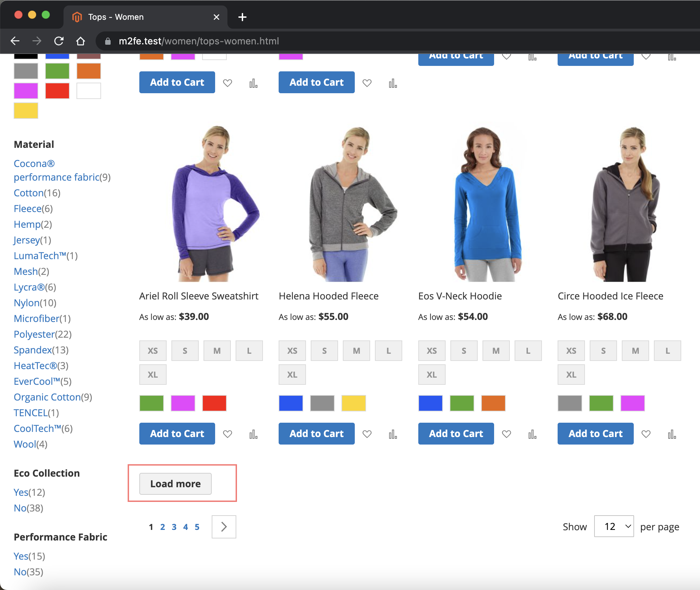This screenshot has width=700, height=590.
Task: Click compare icon for Circe Hooded Ice Fleece
Action: coord(672,434)
